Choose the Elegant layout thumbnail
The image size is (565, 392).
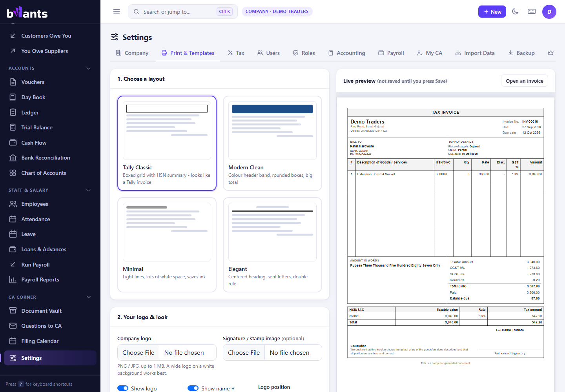[x=272, y=232]
